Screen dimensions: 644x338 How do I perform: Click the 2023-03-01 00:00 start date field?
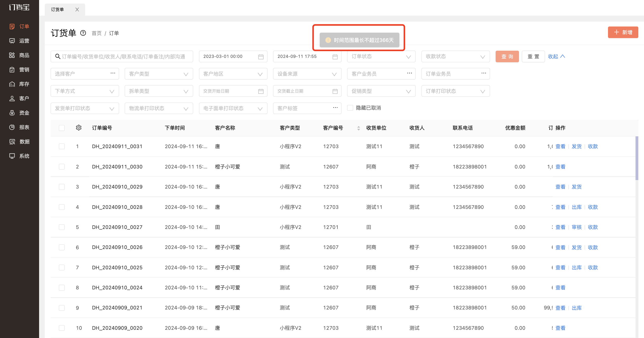pos(233,57)
